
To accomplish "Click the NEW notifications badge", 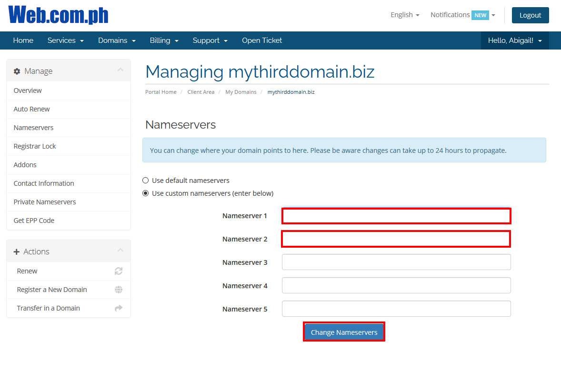I will [480, 15].
